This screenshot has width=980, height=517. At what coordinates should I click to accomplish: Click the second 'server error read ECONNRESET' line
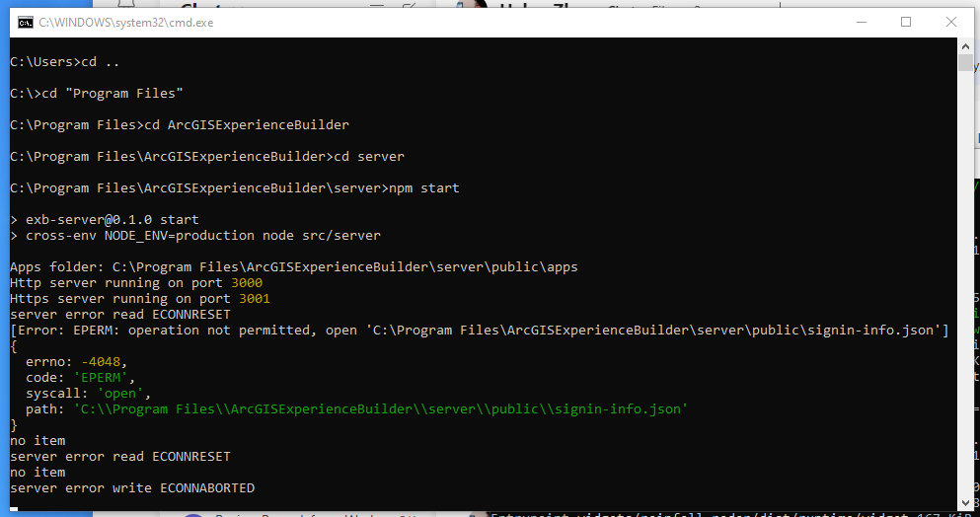(120, 457)
